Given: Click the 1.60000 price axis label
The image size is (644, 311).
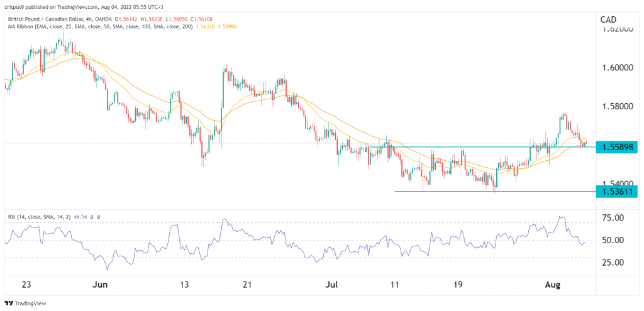Looking at the screenshot, I should [618, 68].
